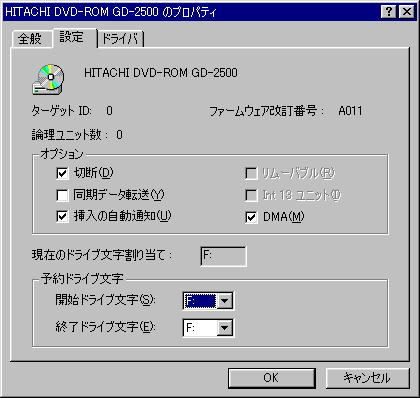
Task: Enable 同期データ転送(Y) checkbox
Action: [x=62, y=195]
